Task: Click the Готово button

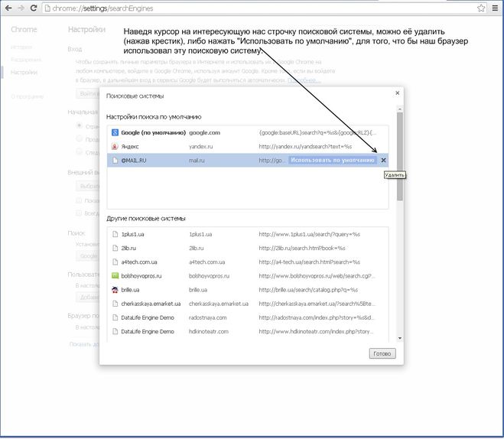Action: point(382,354)
